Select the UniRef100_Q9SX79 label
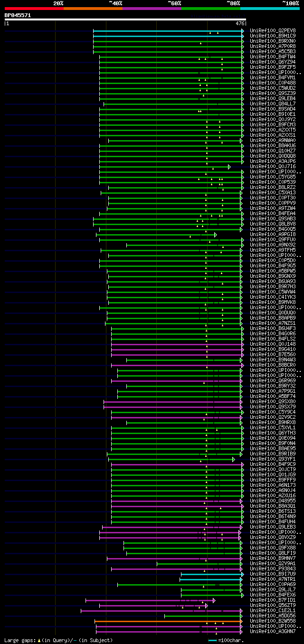This screenshot has width=304, height=644. point(273,407)
